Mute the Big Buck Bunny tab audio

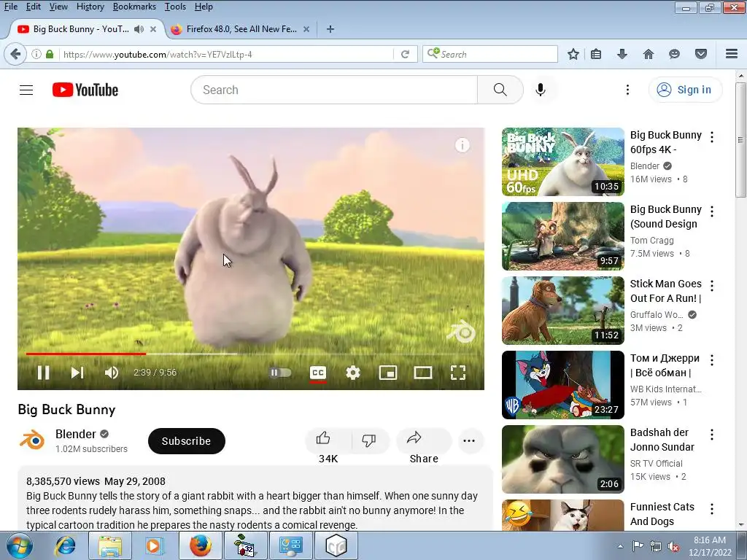139,29
